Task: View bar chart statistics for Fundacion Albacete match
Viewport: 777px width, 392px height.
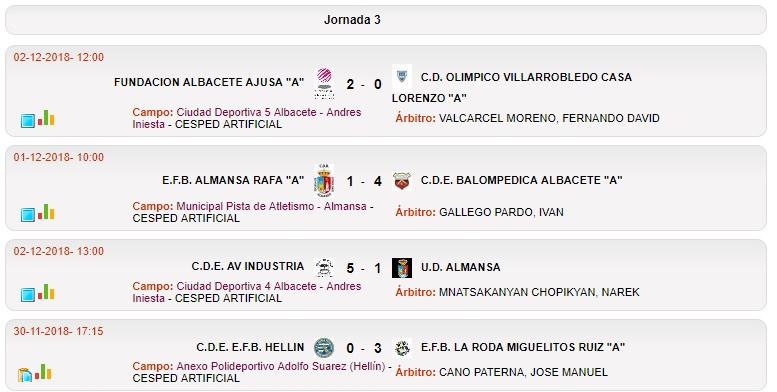Action: click(46, 118)
